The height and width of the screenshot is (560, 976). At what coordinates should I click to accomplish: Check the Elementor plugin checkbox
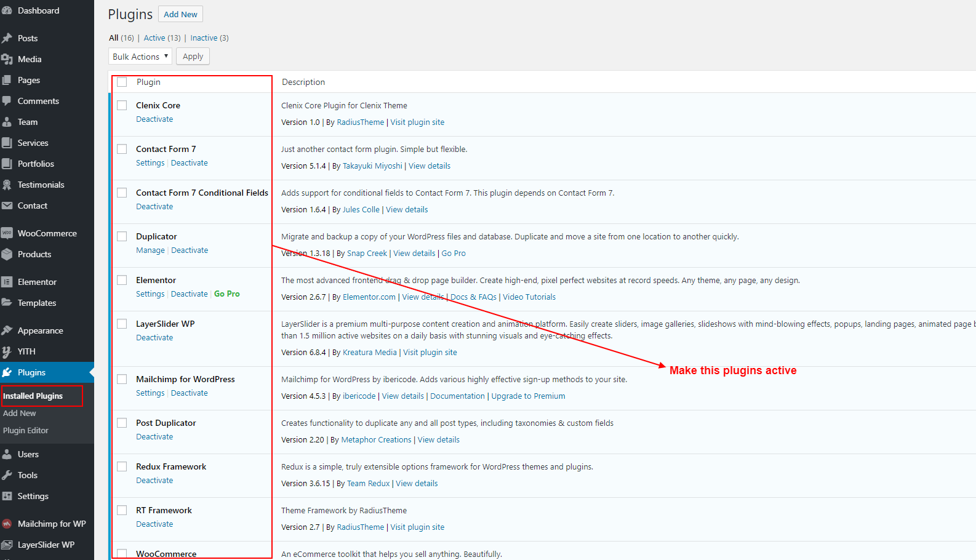(x=122, y=280)
